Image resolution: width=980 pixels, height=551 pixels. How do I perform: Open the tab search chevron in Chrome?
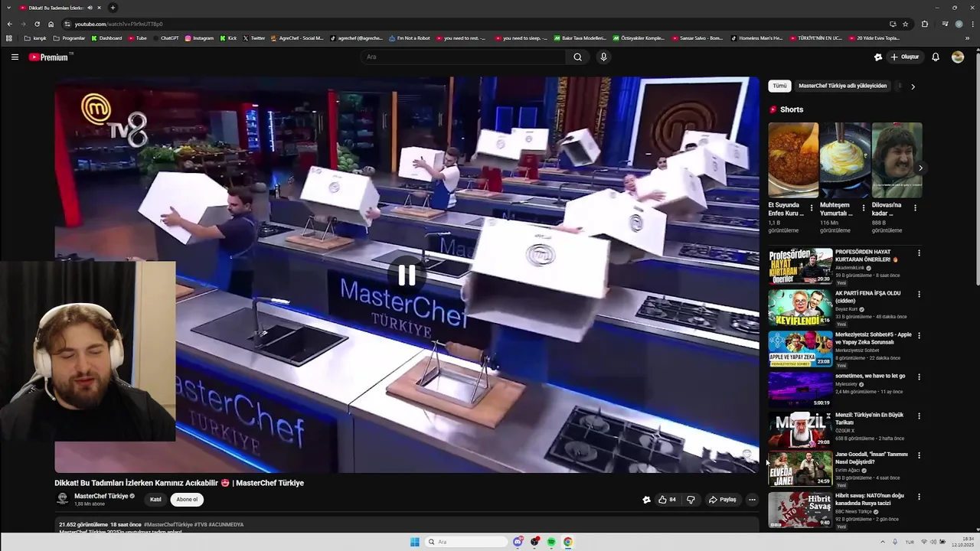pyautogui.click(x=9, y=8)
